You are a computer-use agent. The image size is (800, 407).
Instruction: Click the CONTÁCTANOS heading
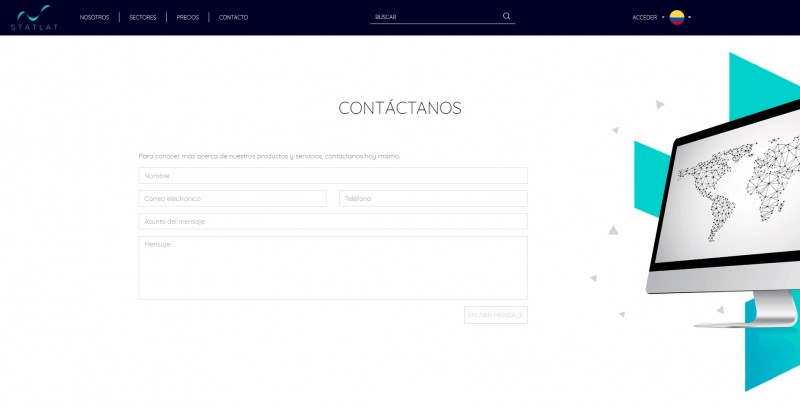(400, 108)
